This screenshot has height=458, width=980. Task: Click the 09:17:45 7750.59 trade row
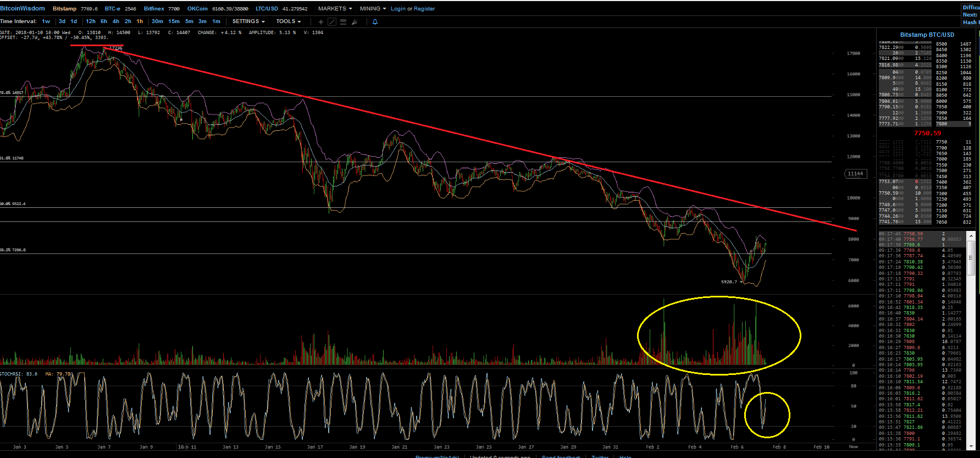pos(922,234)
